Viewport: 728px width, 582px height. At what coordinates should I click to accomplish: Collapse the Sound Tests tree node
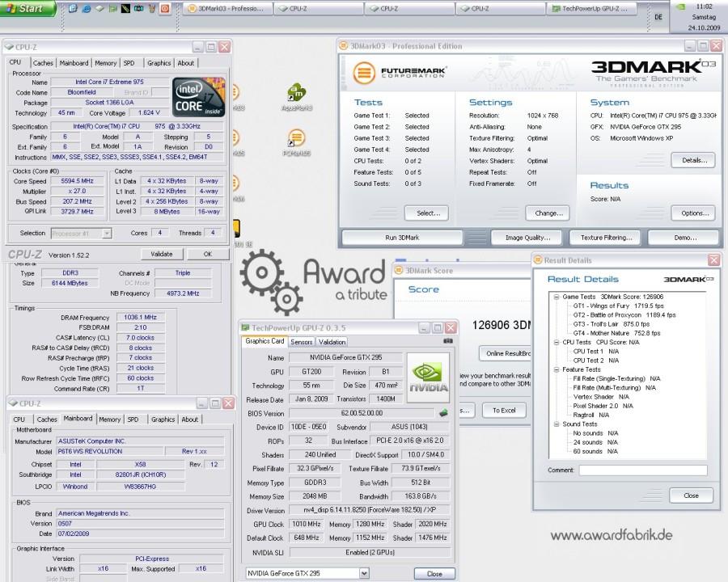pos(556,424)
